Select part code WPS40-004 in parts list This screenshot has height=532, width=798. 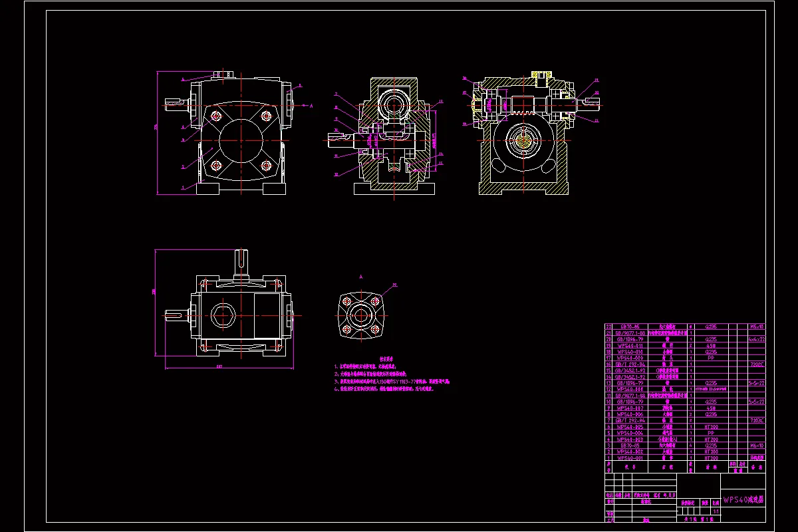pos(630,433)
